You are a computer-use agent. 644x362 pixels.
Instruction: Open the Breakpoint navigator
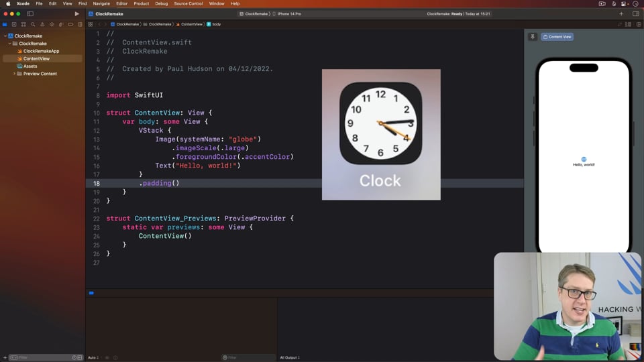pos(70,24)
